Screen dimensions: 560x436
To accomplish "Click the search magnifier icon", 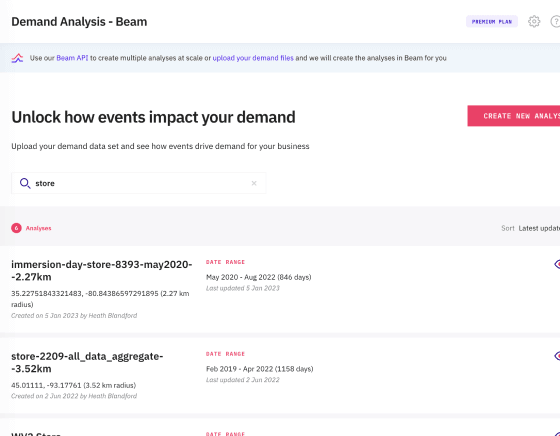I will coord(25,184).
